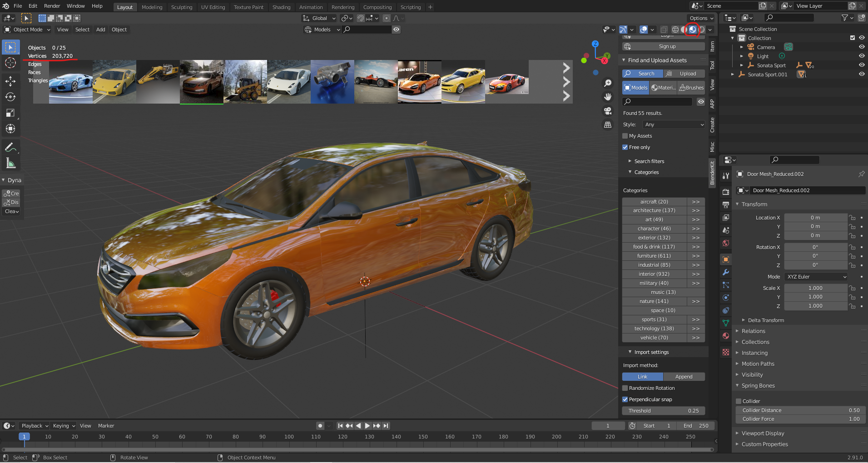
Task: Uncheck Perpendicular snap
Action: coord(625,399)
